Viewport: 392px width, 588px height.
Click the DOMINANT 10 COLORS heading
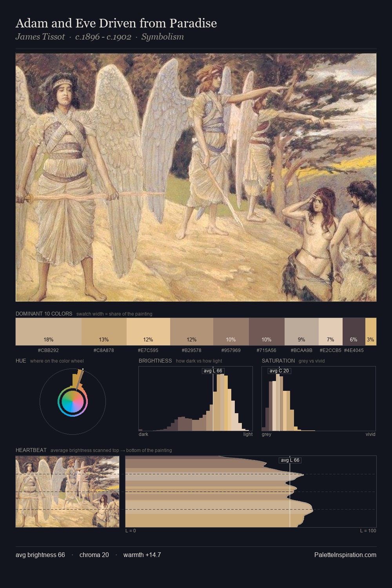pos(44,314)
